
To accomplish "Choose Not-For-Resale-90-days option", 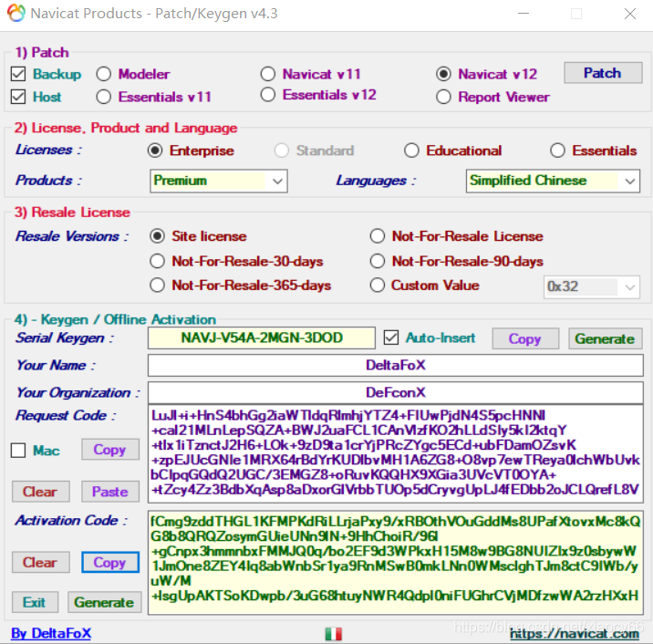I will tap(378, 261).
